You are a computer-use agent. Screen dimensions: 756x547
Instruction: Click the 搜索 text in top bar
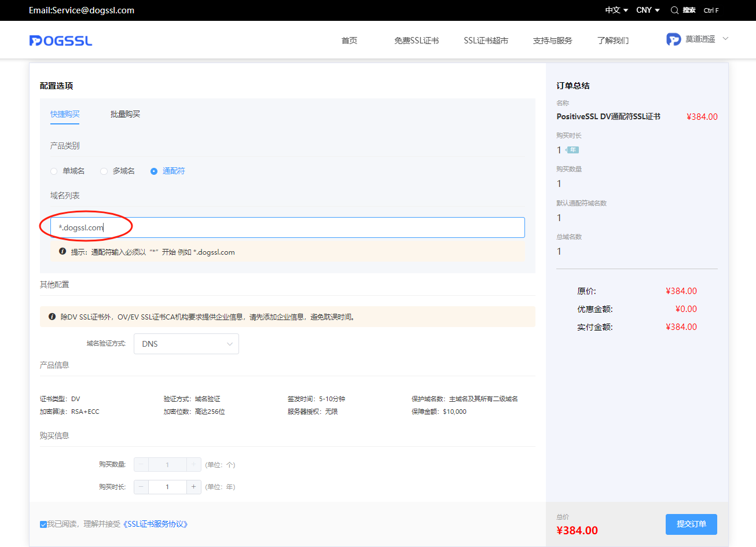click(689, 10)
